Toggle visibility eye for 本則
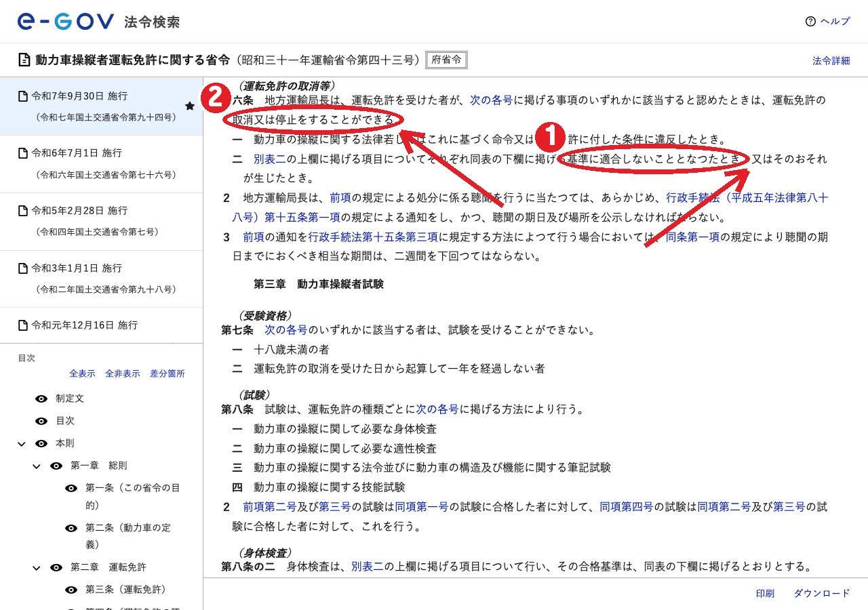The height and width of the screenshot is (610, 868). coord(41,443)
